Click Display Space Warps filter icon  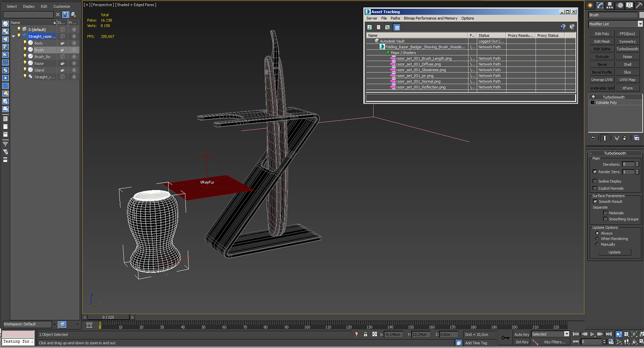tap(5, 63)
